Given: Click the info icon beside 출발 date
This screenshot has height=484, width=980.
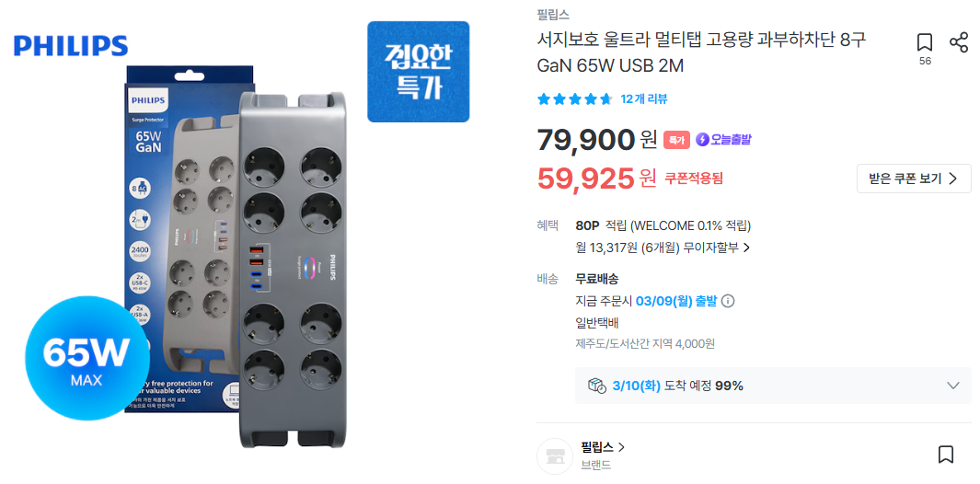Looking at the screenshot, I should pos(728,301).
